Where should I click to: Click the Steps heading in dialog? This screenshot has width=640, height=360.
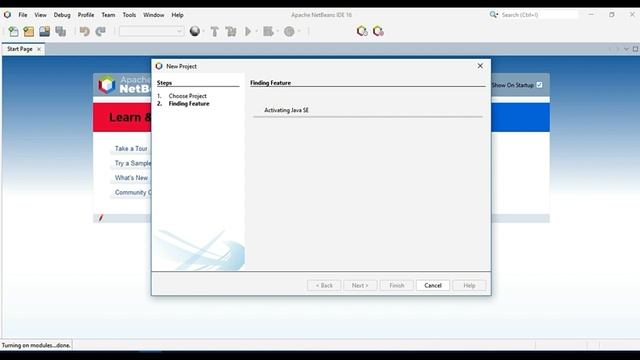click(164, 83)
